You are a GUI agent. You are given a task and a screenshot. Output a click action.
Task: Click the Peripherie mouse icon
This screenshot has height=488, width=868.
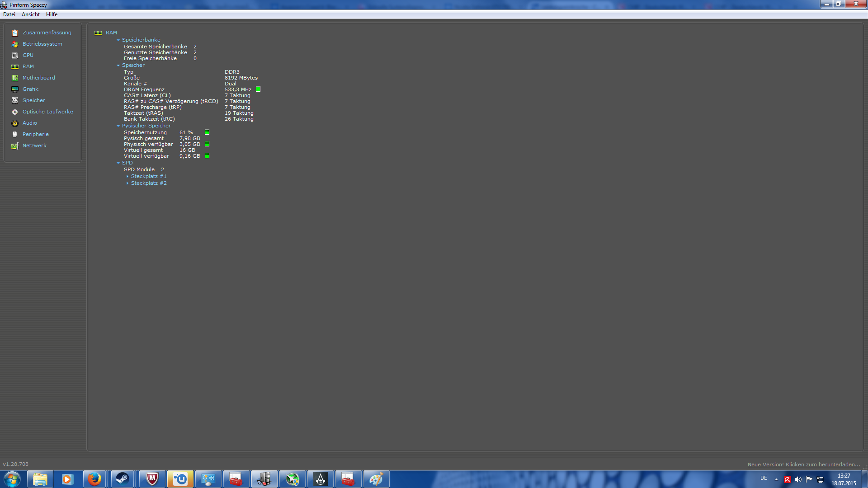point(15,134)
